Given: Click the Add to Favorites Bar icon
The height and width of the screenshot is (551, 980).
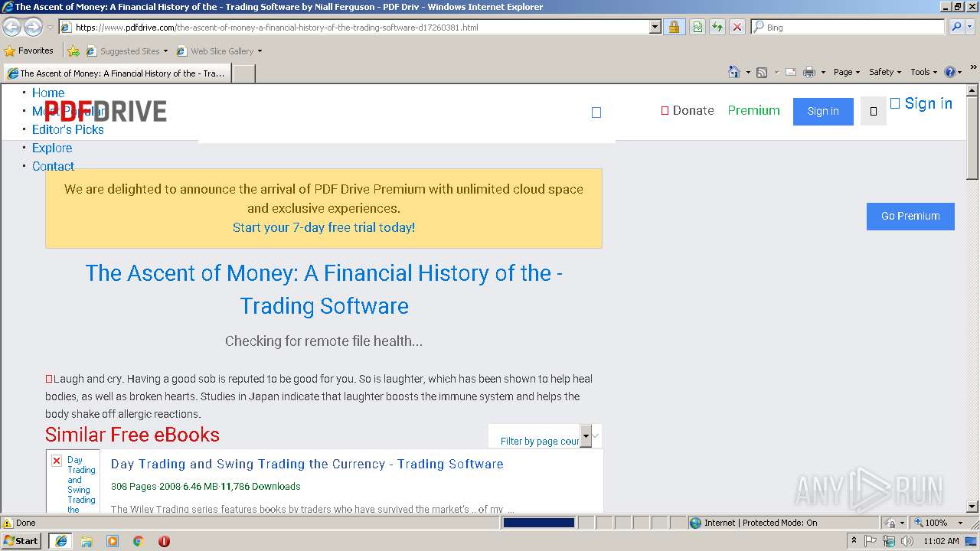Looking at the screenshot, I should [73, 51].
